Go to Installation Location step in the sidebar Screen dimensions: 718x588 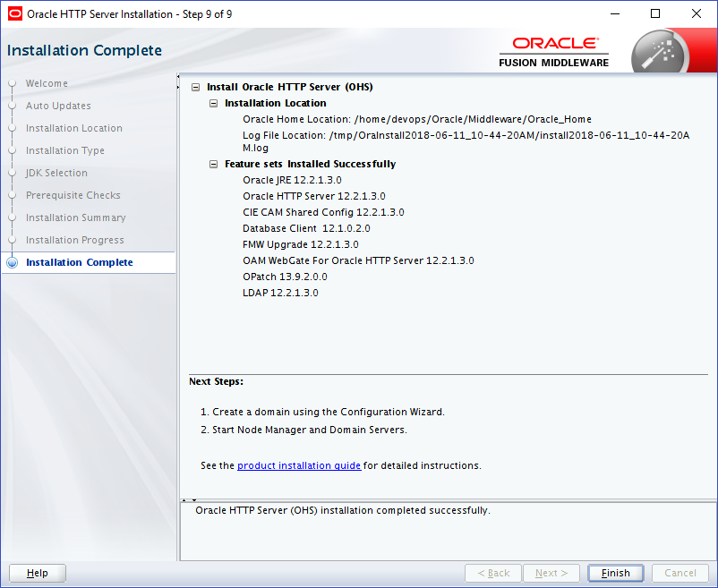pos(74,128)
